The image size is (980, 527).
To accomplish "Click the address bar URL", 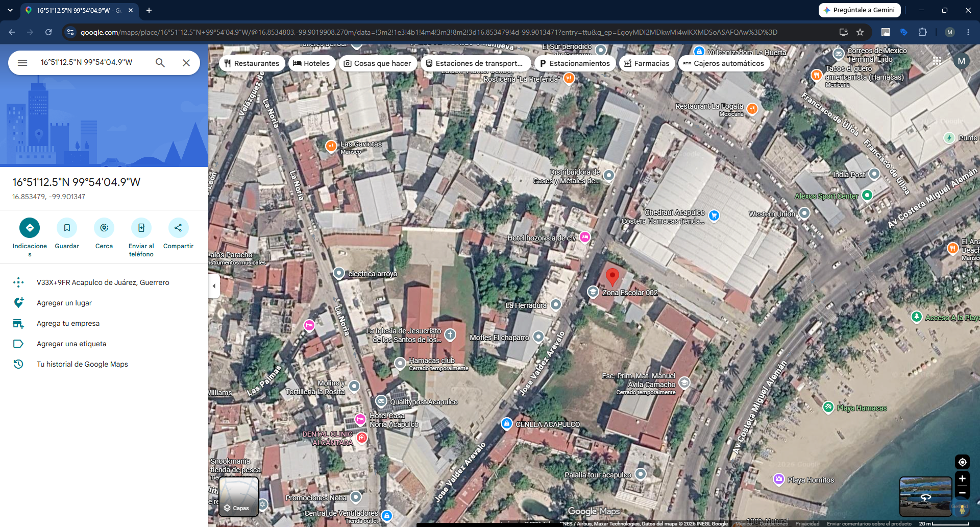I will tap(429, 32).
